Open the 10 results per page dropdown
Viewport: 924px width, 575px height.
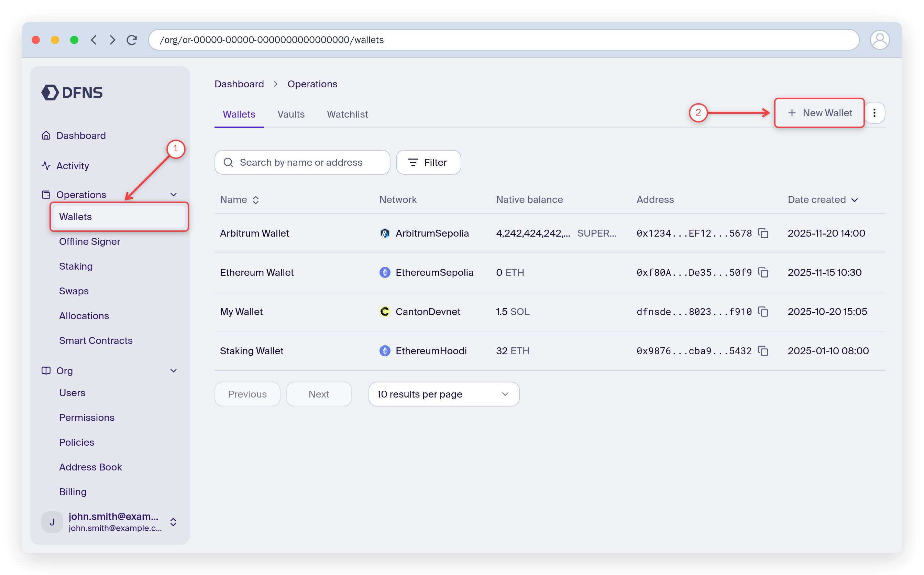point(443,394)
